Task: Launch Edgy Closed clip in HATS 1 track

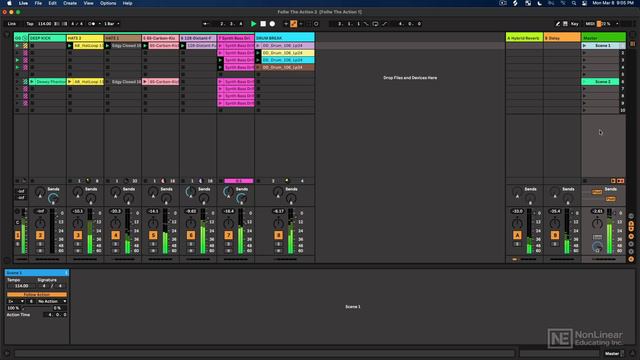Action: [x=107, y=46]
